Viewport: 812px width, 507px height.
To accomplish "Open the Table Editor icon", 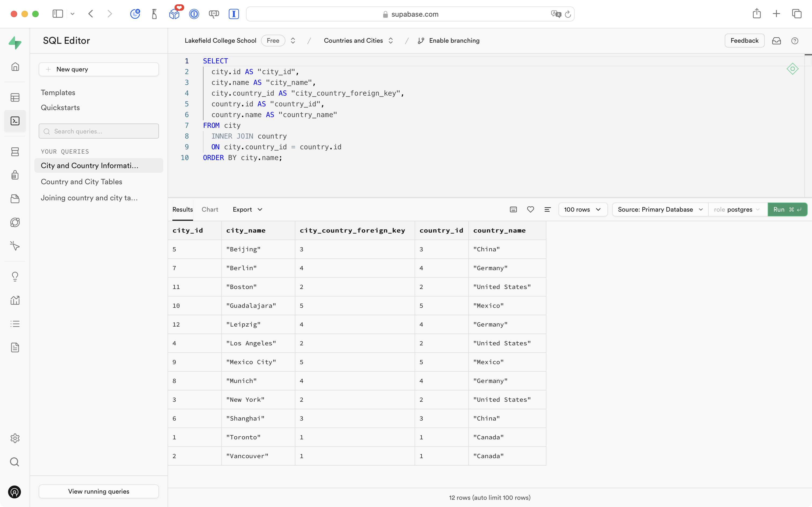I will [15, 97].
